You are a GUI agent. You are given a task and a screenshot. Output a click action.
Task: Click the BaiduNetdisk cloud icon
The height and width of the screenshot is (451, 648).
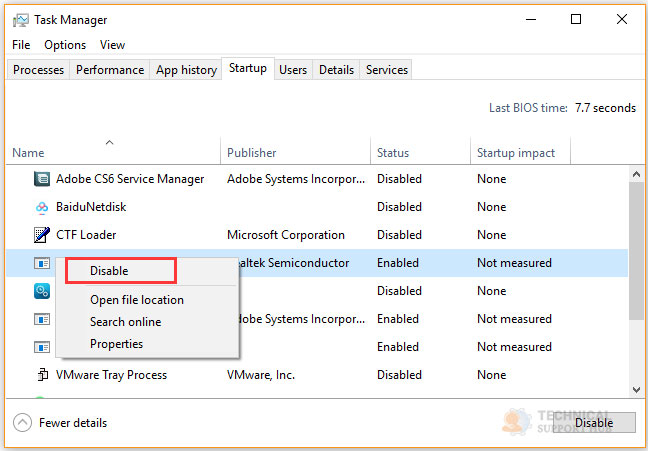tap(42, 207)
